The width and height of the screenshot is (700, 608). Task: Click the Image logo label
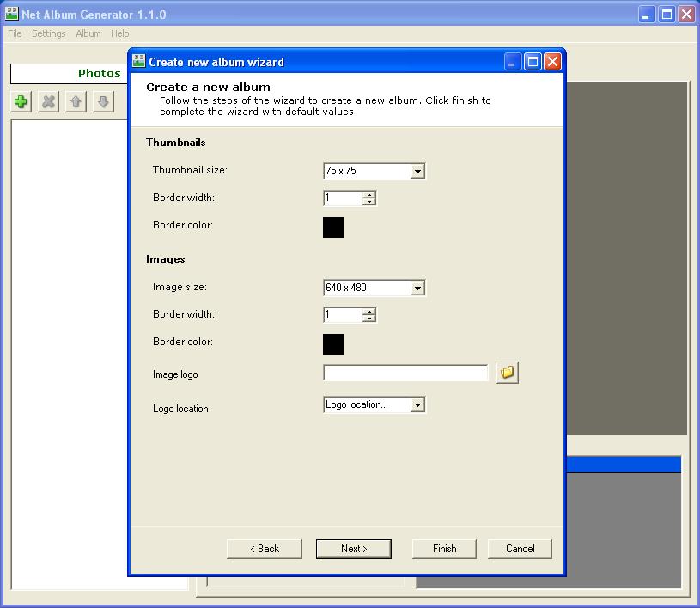tap(175, 374)
